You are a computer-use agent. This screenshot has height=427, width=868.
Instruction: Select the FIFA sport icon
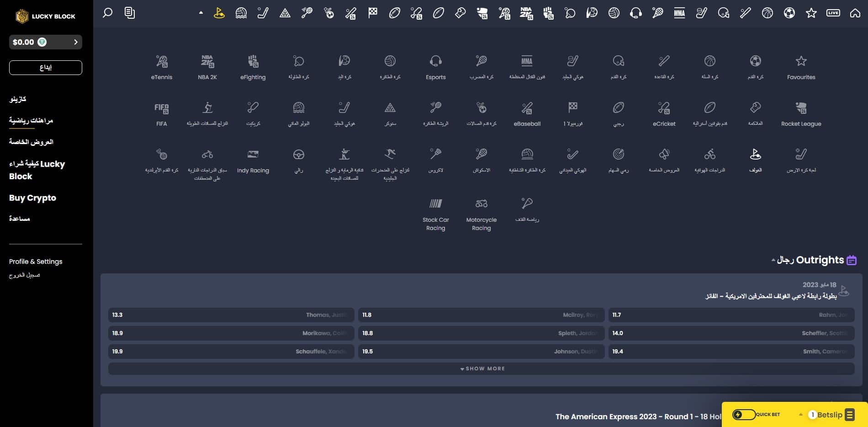161,113
